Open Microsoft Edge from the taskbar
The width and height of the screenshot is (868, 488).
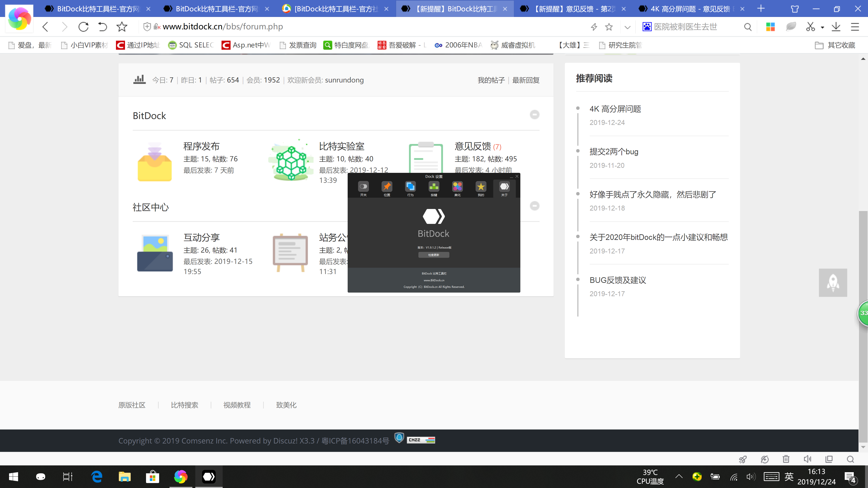pos(97,476)
